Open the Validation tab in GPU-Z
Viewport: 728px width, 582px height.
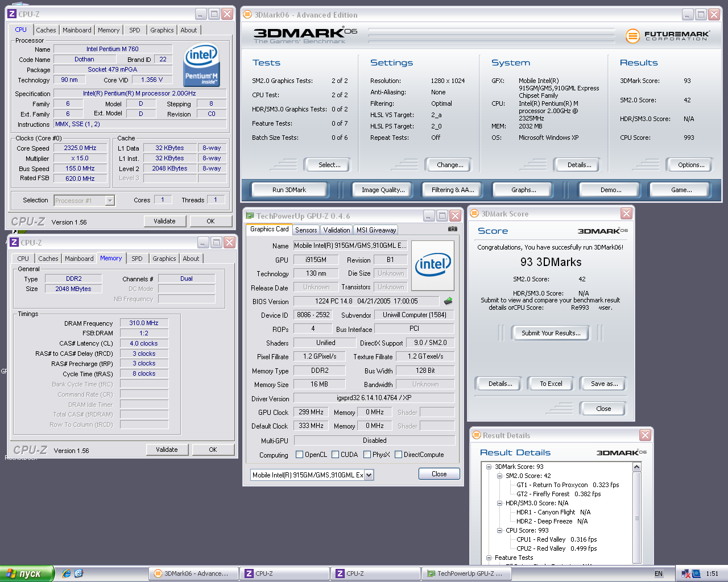click(337, 230)
